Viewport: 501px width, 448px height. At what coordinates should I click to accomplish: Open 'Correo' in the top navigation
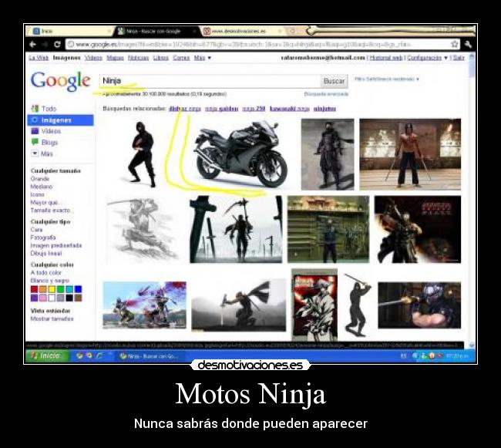pyautogui.click(x=181, y=58)
